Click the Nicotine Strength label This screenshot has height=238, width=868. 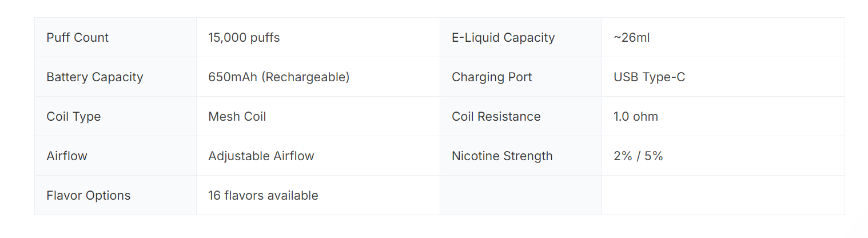tap(502, 156)
